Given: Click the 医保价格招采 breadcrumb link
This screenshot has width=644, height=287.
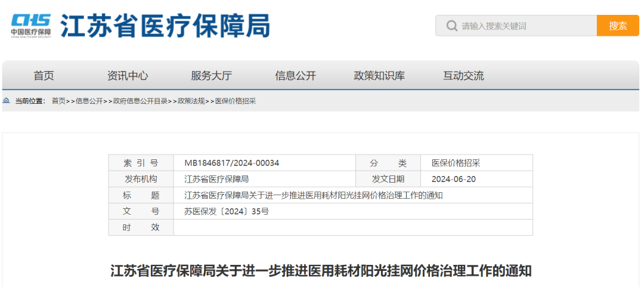Looking at the screenshot, I should click(235, 101).
